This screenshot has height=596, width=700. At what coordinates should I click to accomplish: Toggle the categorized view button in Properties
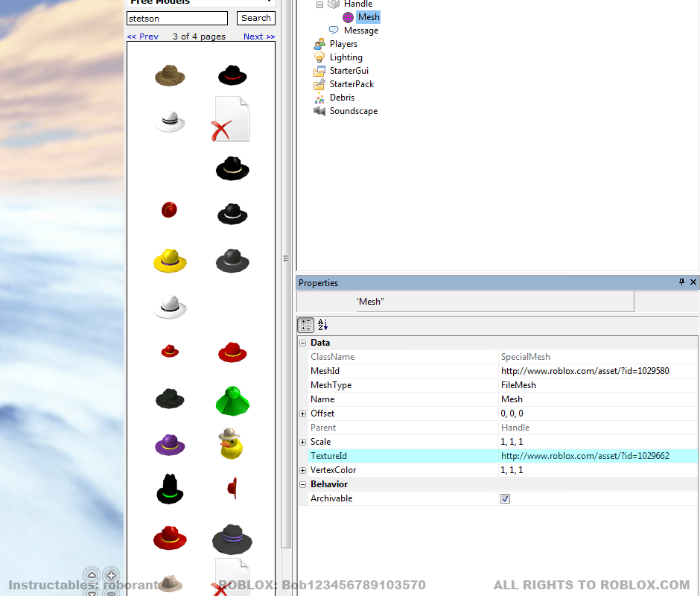[306, 325]
